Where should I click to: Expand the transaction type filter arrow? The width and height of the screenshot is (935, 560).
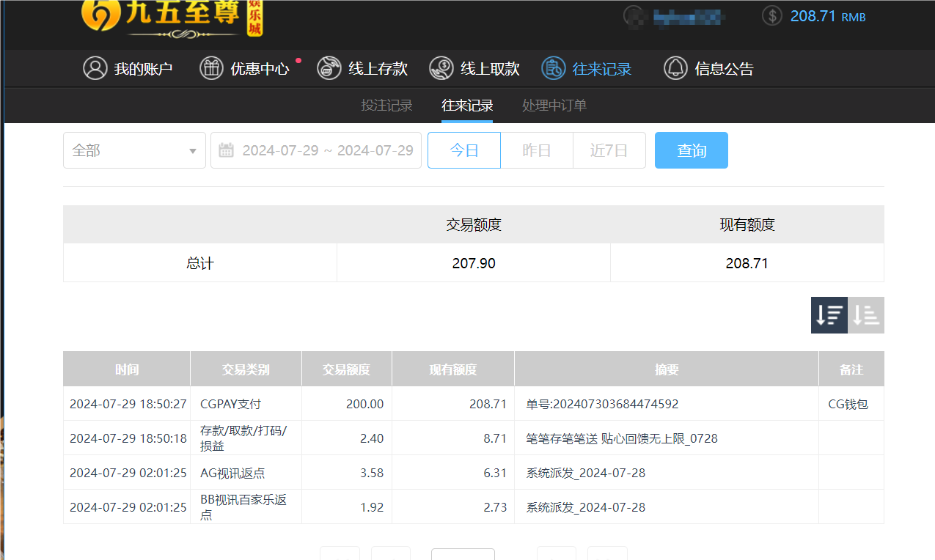pos(194,150)
